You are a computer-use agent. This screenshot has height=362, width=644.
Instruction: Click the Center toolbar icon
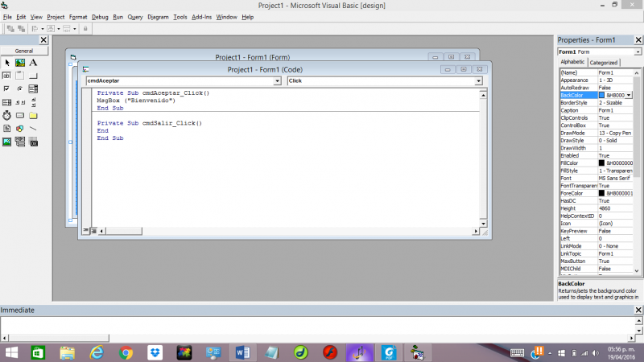(51, 29)
